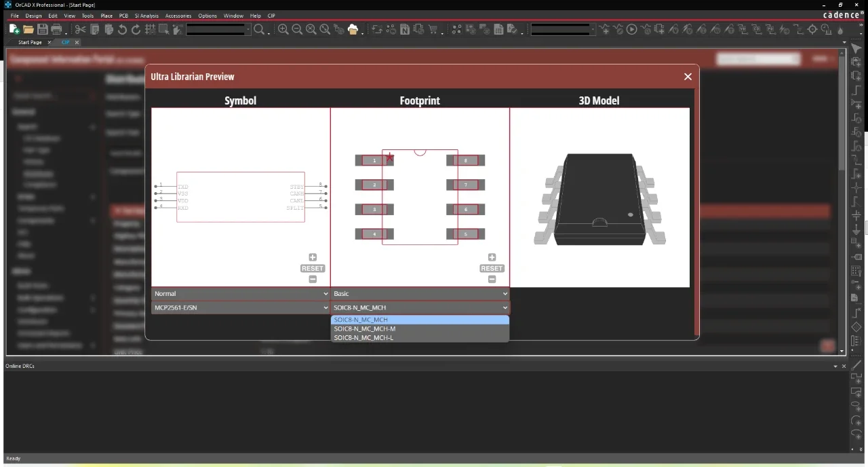This screenshot has width=868, height=467.
Task: Click the Zoom Out magnifier icon
Action: (297, 29)
